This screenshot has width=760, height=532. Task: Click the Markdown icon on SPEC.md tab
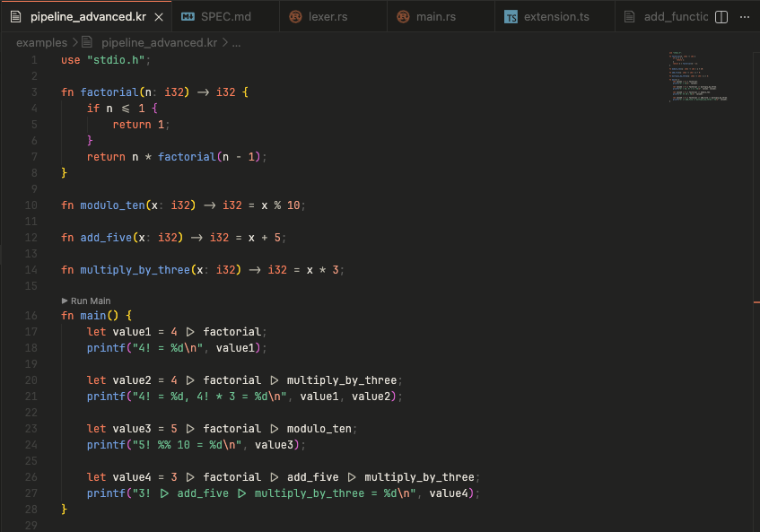pos(188,17)
